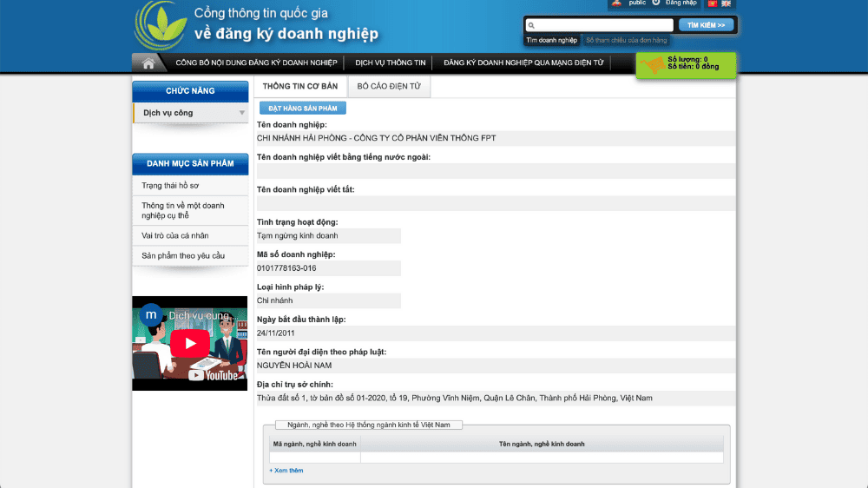Click the YouTube logo on the video
Image resolution: width=868 pixels, height=488 pixels.
(x=213, y=376)
